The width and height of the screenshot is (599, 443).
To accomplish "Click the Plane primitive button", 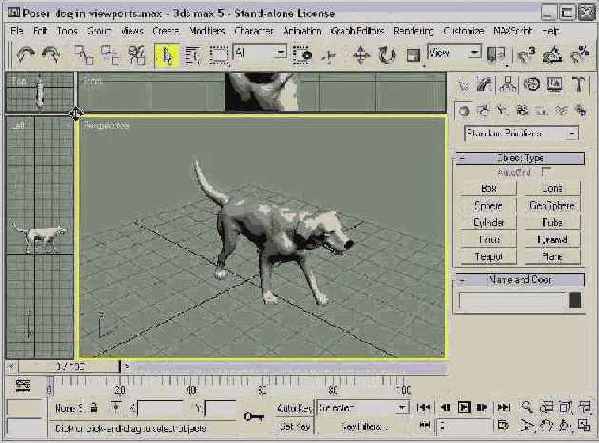I will coord(552,256).
